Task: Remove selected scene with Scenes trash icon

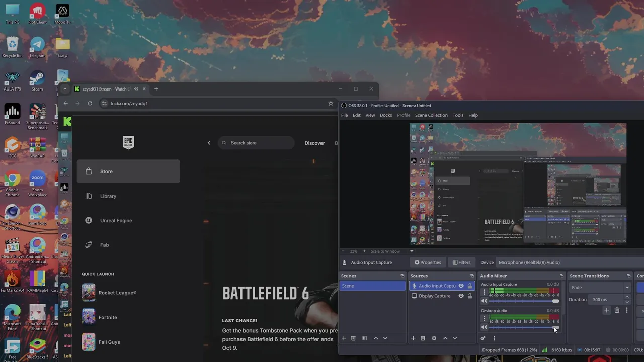Action: 353,338
